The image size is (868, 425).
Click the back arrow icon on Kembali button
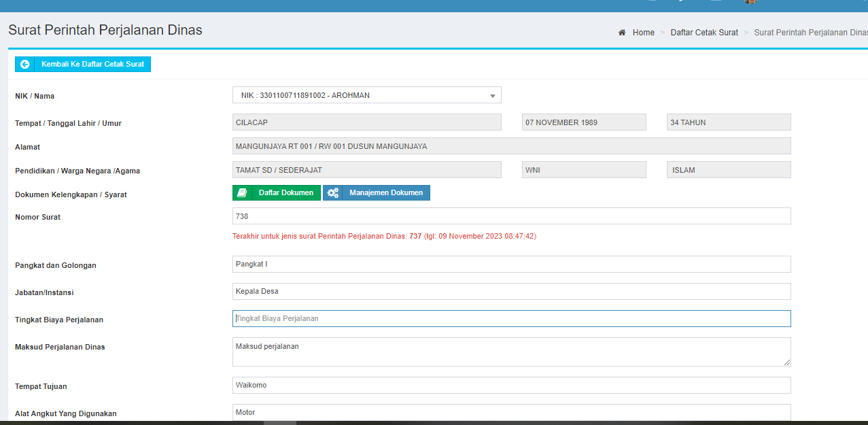coord(25,65)
